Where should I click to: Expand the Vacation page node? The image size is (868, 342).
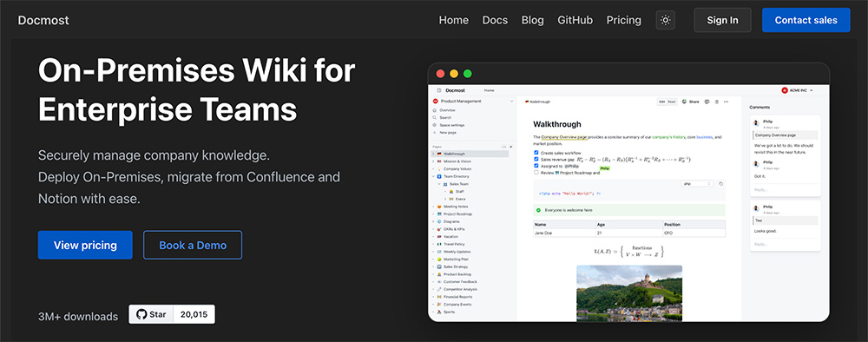[433, 236]
